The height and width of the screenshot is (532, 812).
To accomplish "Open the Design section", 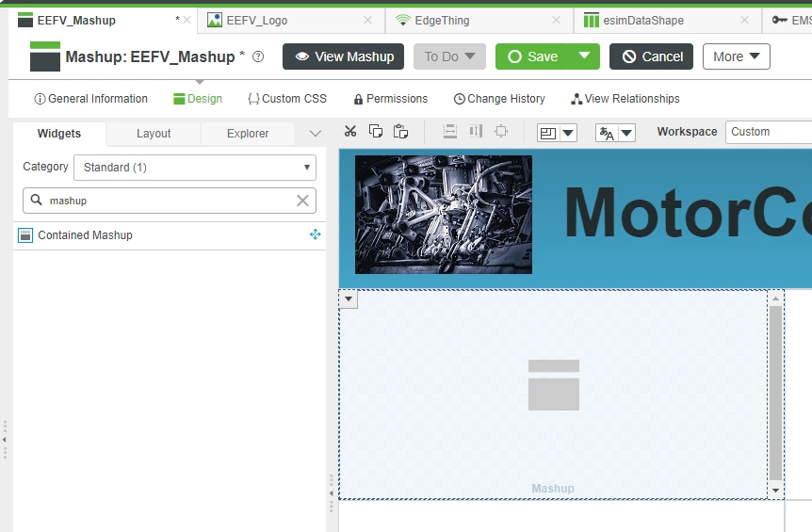I will pos(198,99).
